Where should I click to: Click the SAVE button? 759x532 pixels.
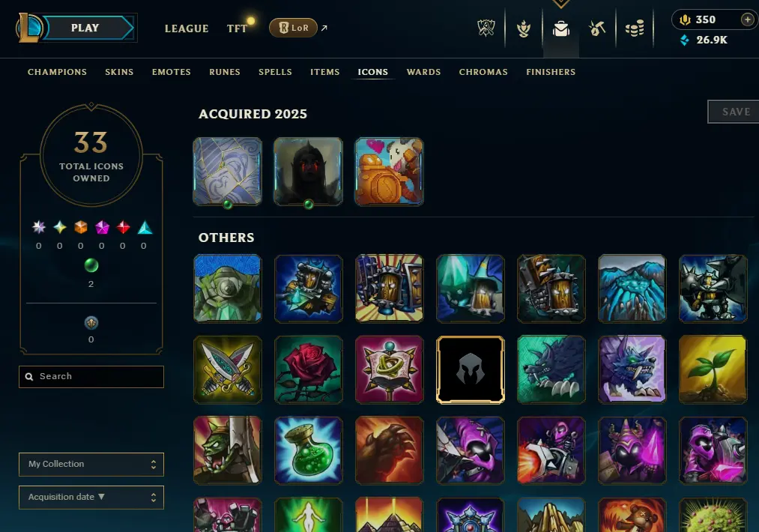735,112
